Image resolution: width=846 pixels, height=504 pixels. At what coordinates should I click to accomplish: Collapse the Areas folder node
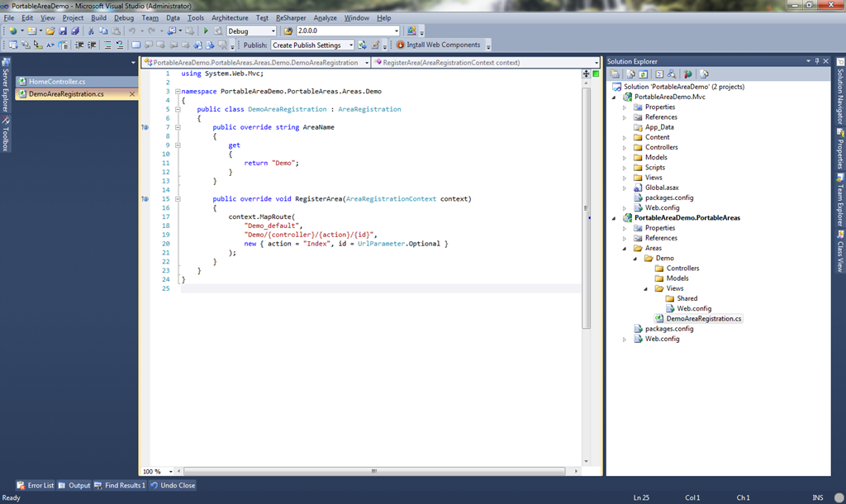tap(625, 248)
